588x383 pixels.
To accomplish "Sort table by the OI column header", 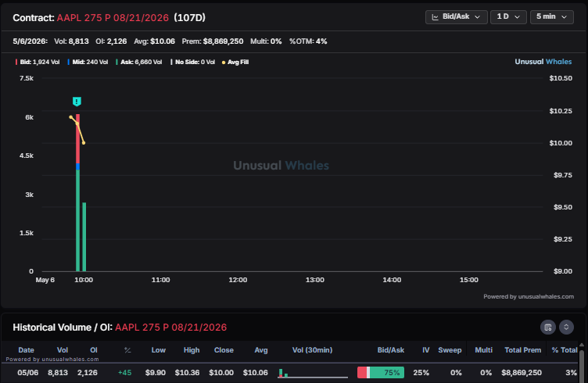I will [94, 350].
